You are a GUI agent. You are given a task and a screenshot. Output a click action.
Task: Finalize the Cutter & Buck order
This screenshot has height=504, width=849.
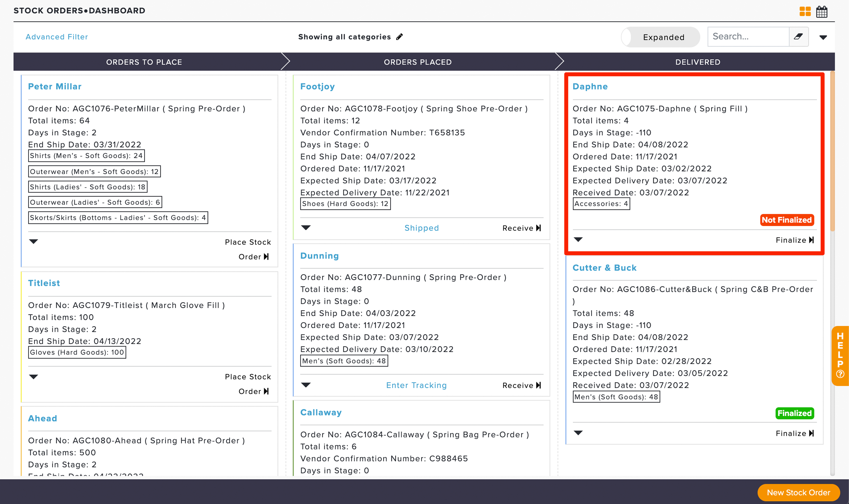[795, 433]
